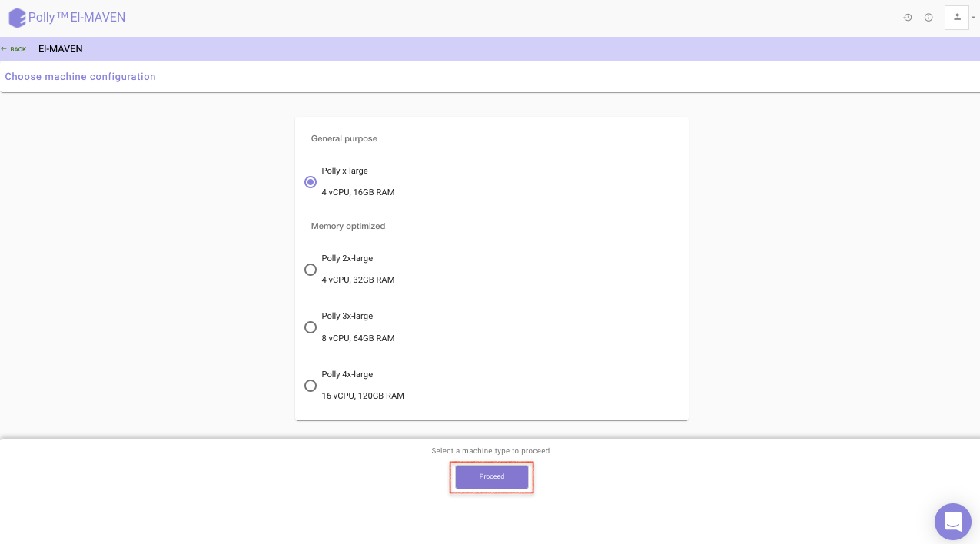The height and width of the screenshot is (544, 980).
Task: Click the 'Polly 3x-large' label
Action: coord(347,317)
